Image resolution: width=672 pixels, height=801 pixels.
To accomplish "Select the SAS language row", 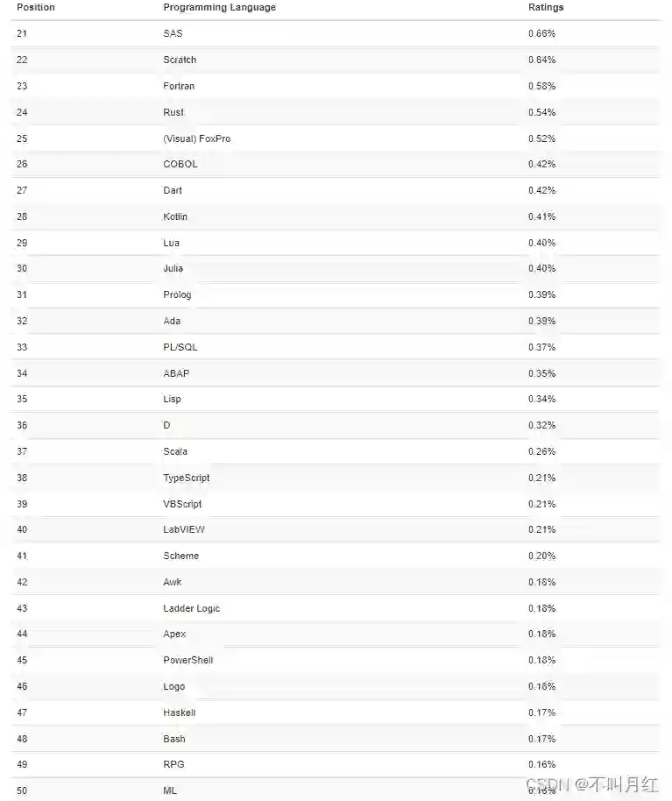I will [173, 34].
